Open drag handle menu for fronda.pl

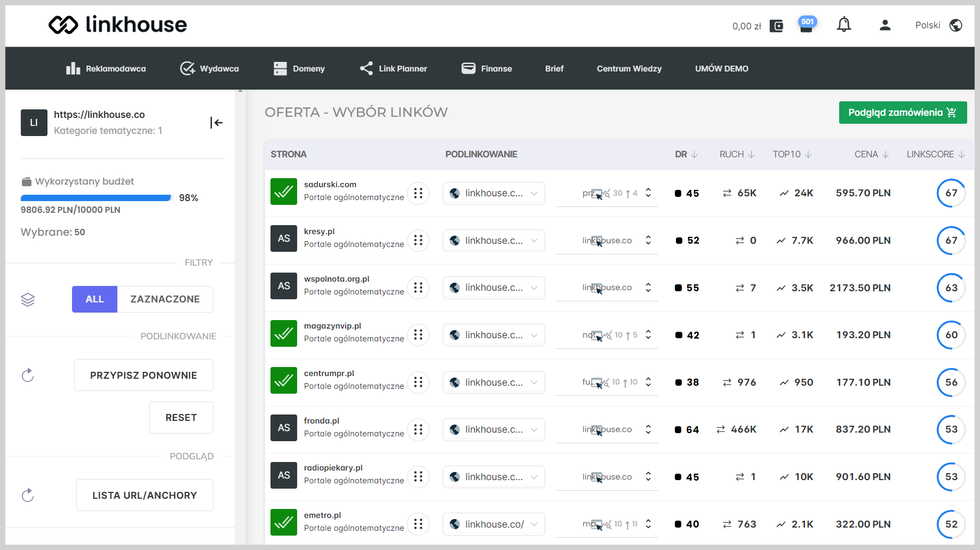click(418, 429)
